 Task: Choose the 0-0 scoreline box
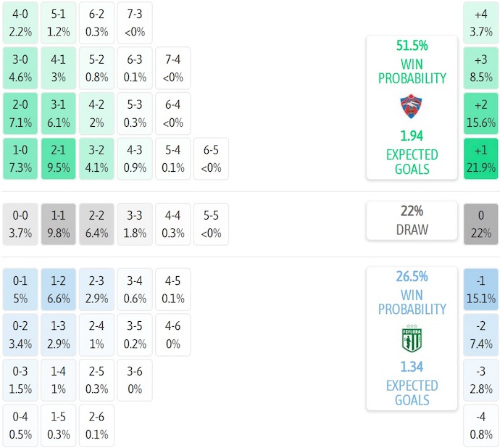click(22, 223)
